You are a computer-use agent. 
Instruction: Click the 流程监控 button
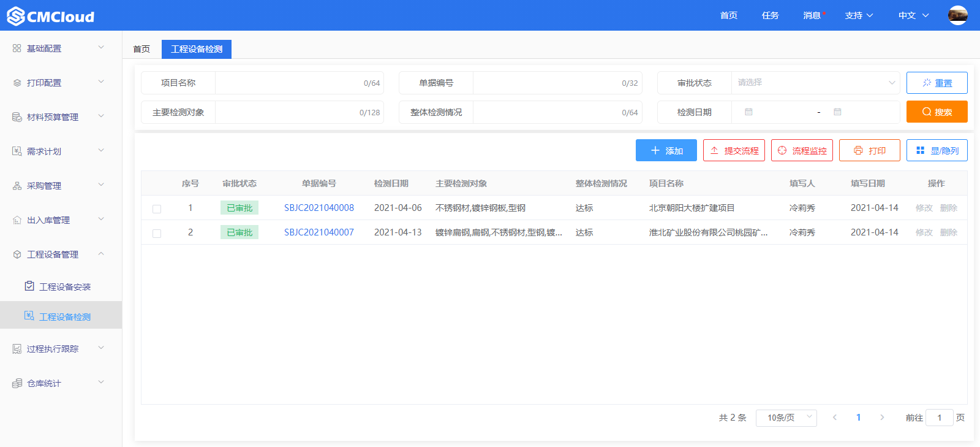802,150
